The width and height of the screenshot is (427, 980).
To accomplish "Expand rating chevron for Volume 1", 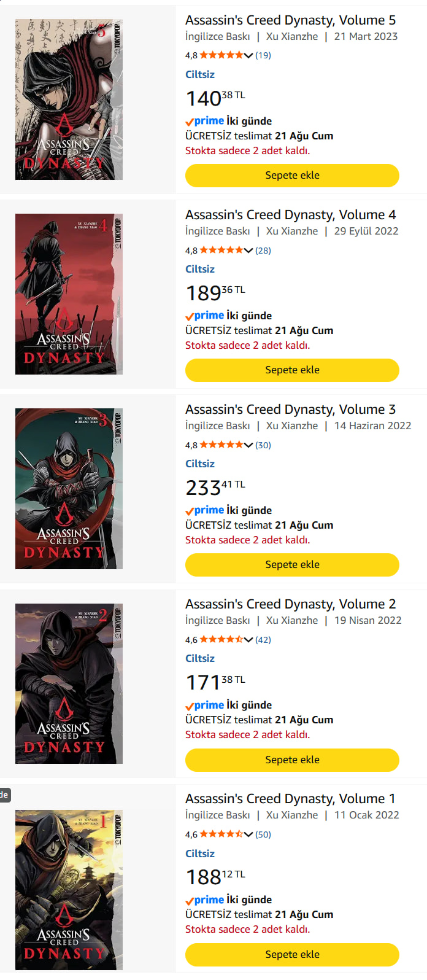I will click(248, 834).
